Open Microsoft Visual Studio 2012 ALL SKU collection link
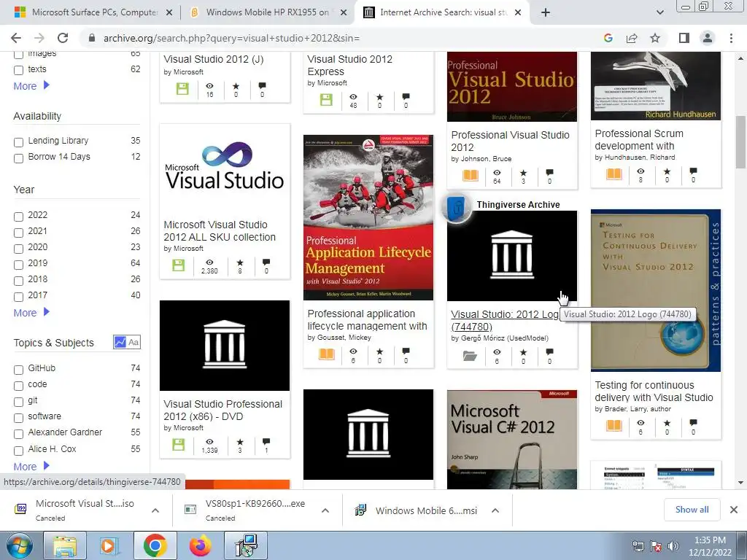 click(x=219, y=231)
